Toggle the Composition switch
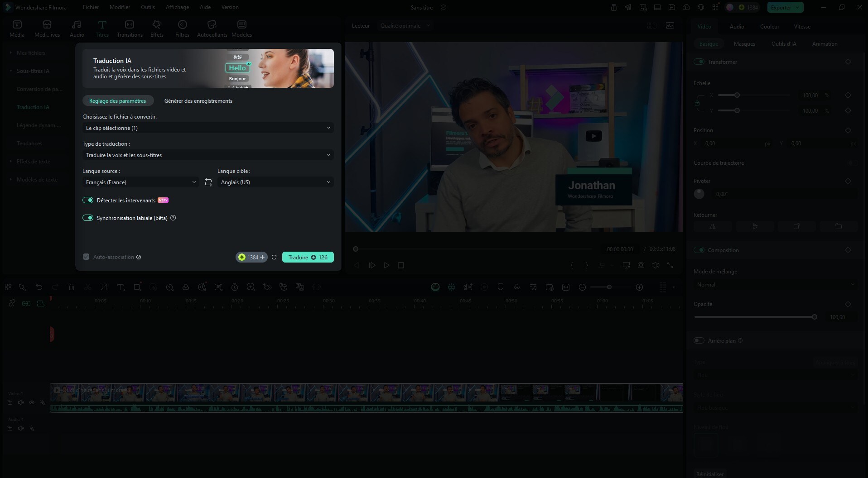This screenshot has height=478, width=868. [699, 250]
